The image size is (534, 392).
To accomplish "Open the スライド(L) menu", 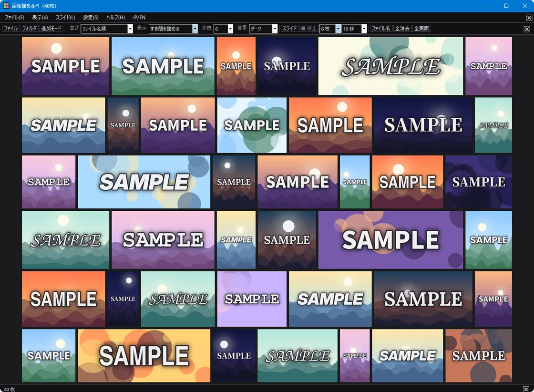I will [x=65, y=17].
